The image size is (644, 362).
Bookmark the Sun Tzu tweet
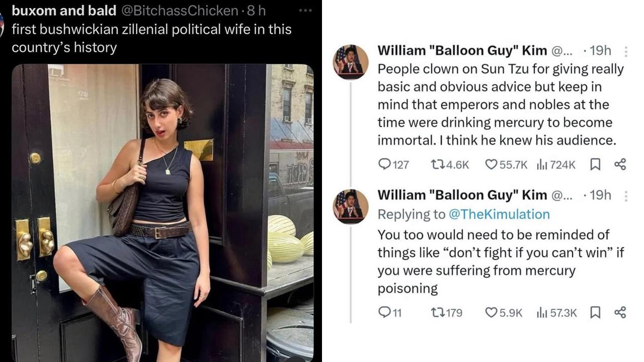[595, 164]
